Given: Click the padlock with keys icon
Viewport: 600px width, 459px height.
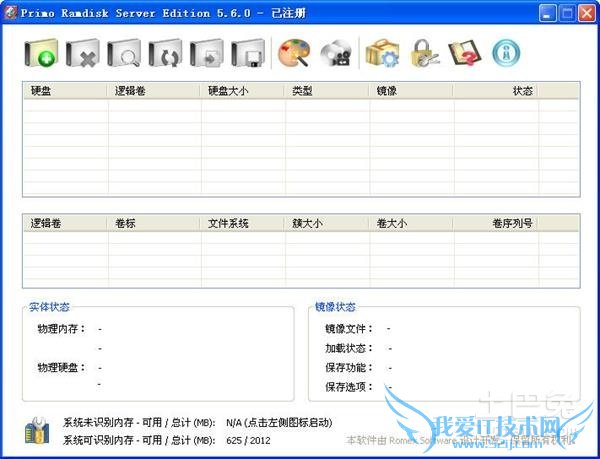Looking at the screenshot, I should tap(424, 53).
